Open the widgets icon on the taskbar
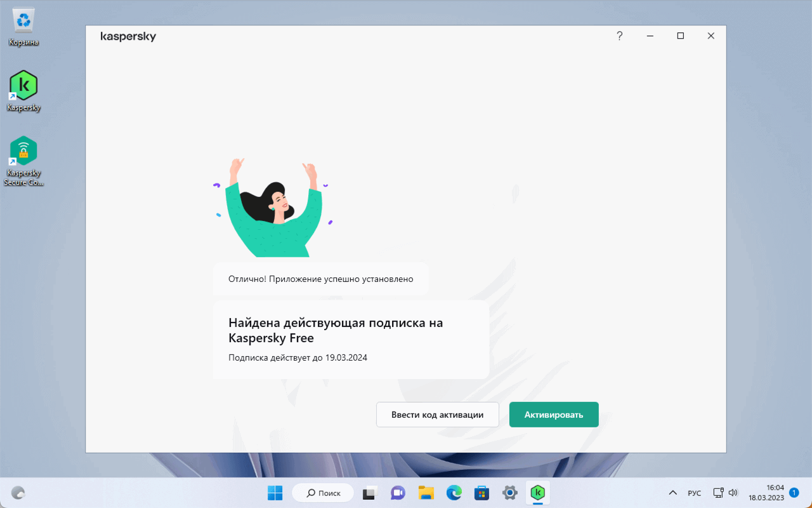The width and height of the screenshot is (812, 508). 18,493
